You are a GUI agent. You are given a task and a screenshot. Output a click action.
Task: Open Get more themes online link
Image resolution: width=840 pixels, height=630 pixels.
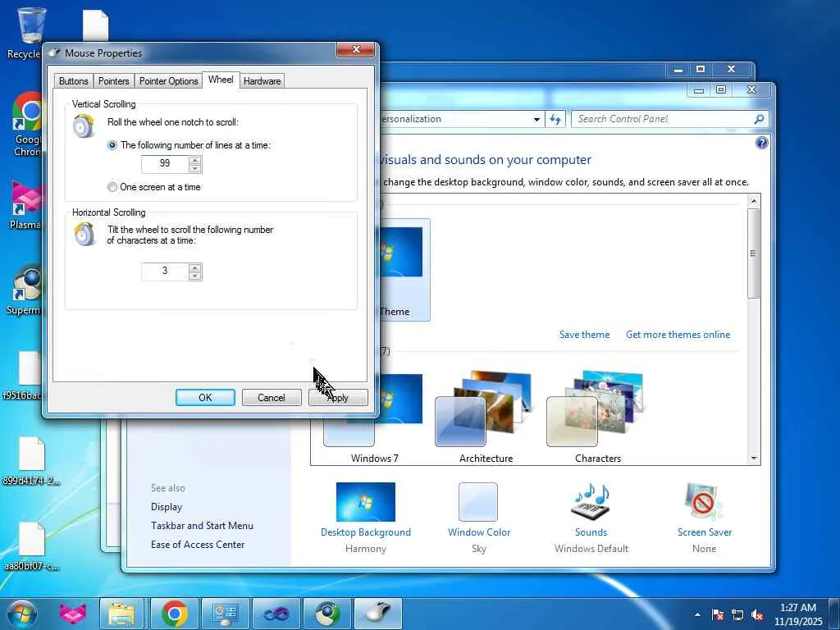click(678, 335)
